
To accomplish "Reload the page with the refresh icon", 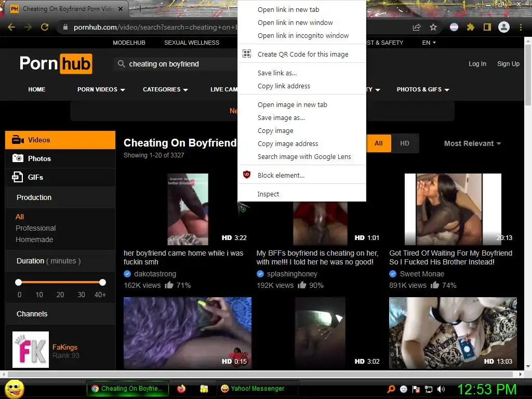I will pos(45,27).
